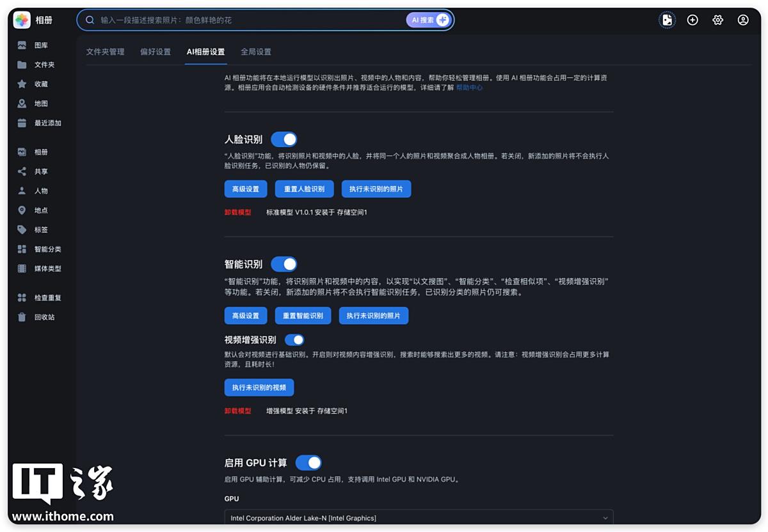The image size is (768, 532).
Task: Click the search magnifier icon
Action: [x=90, y=20]
